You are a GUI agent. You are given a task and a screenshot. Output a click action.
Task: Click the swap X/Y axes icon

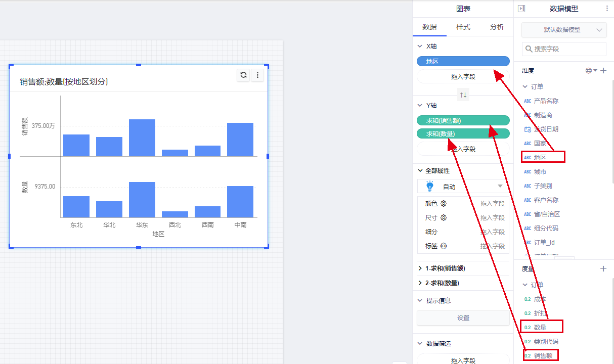(x=463, y=95)
